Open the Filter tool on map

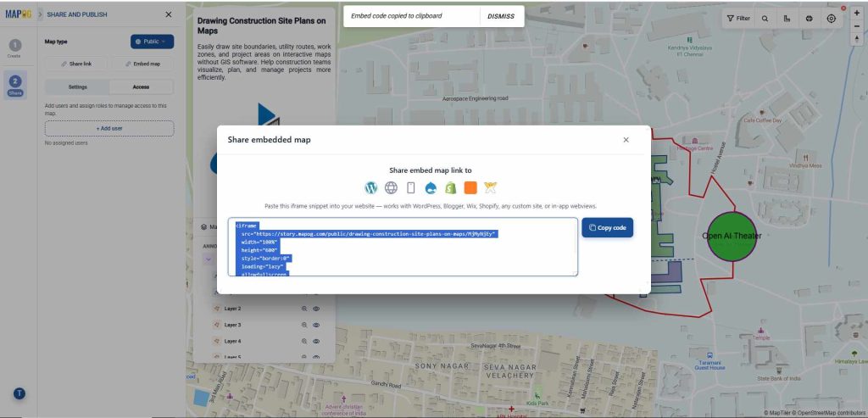(738, 19)
